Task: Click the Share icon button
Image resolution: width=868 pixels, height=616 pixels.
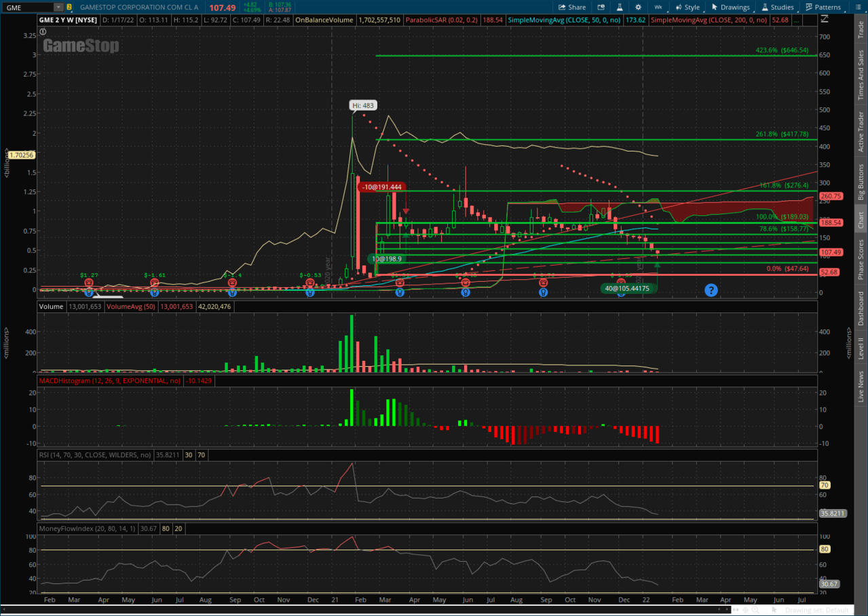Action: coord(571,7)
